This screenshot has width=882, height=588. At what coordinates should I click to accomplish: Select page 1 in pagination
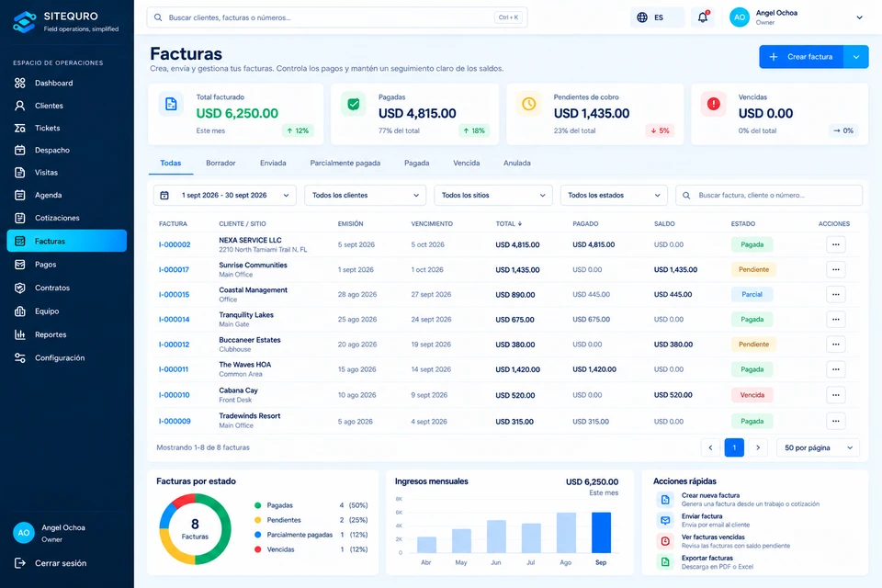coord(734,448)
